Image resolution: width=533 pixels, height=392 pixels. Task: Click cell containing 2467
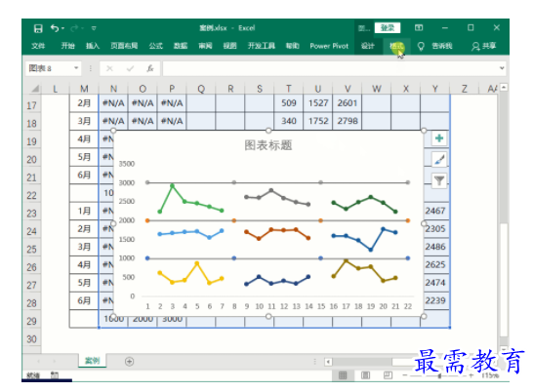(x=435, y=211)
